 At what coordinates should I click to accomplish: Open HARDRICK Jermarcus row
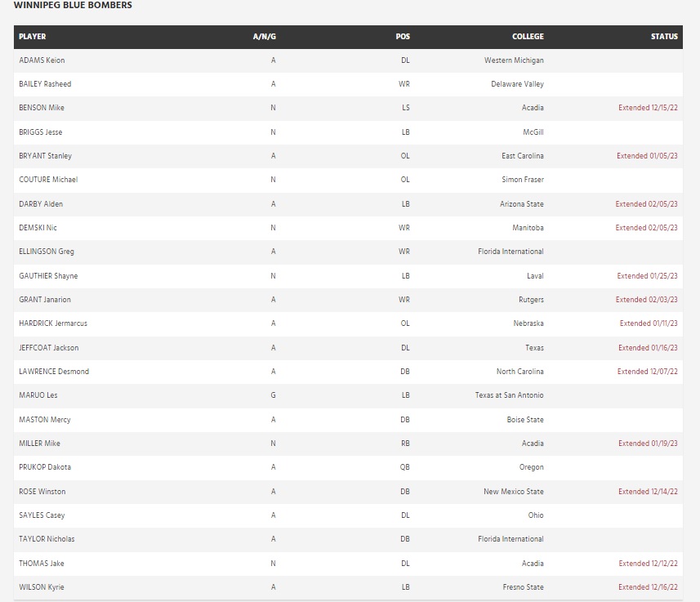pyautogui.click(x=53, y=323)
